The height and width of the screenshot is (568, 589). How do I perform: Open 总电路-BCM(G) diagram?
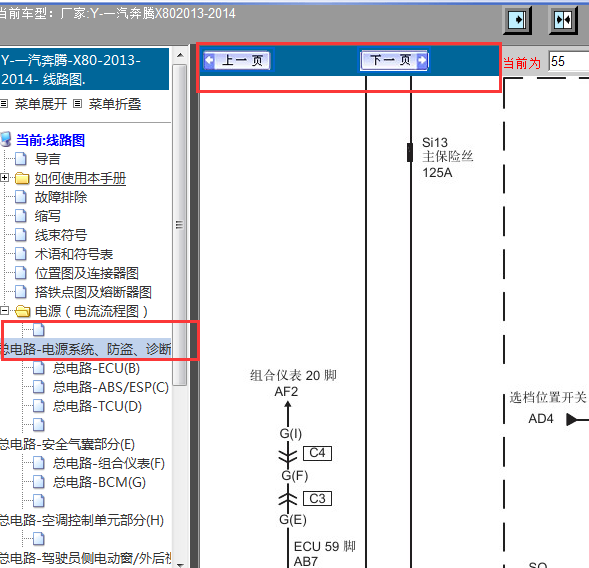[x=99, y=482]
